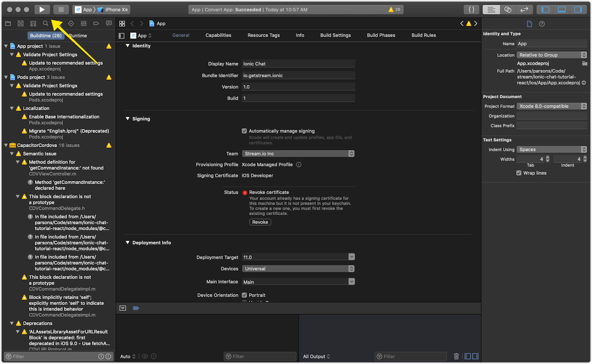
Task: Show the Version editor
Action: (524, 10)
